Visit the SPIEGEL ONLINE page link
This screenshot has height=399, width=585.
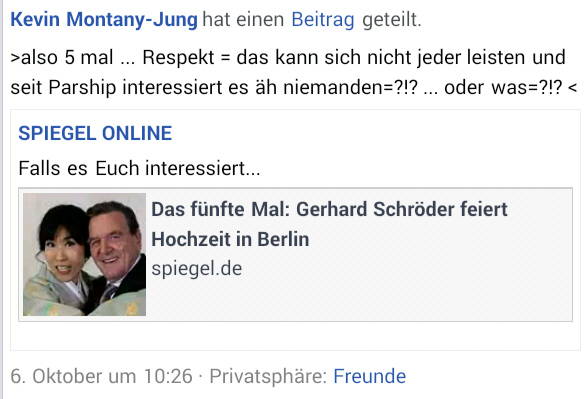[x=95, y=133]
